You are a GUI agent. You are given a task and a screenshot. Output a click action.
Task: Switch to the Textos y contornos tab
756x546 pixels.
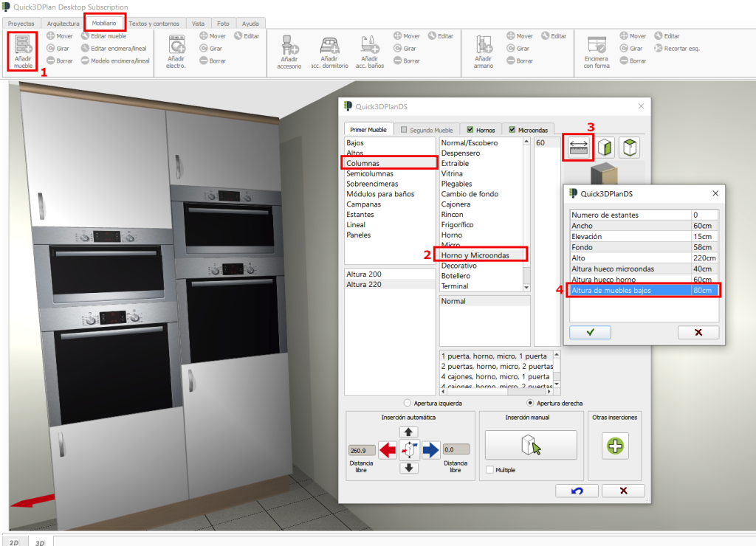click(x=154, y=24)
